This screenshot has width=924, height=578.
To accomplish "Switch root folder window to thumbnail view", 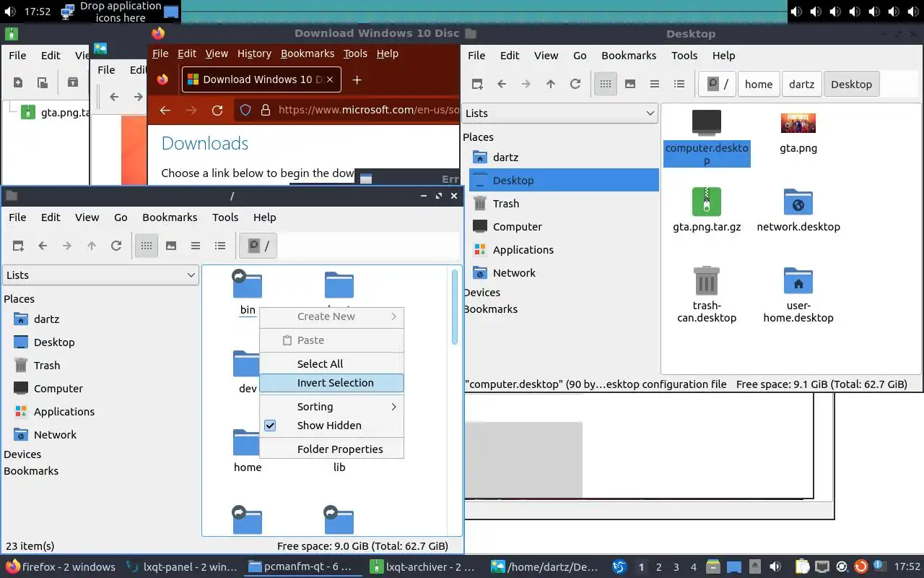I will [x=171, y=246].
